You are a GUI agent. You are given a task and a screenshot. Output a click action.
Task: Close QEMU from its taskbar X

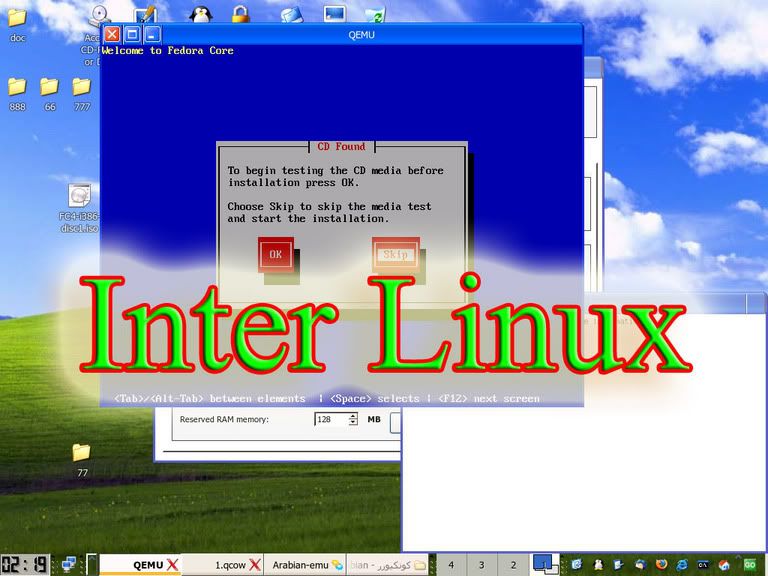[x=172, y=565]
